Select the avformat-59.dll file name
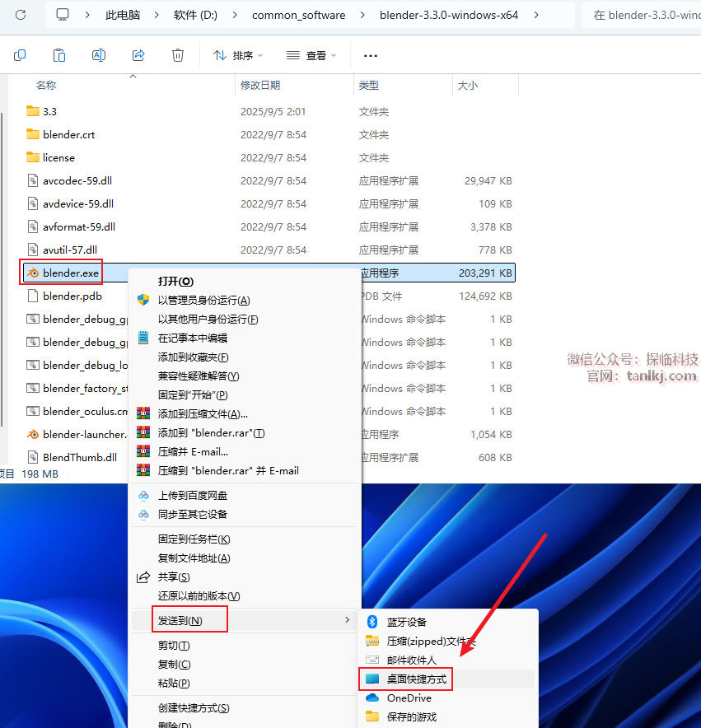Viewport: 701px width, 728px height. (x=79, y=226)
